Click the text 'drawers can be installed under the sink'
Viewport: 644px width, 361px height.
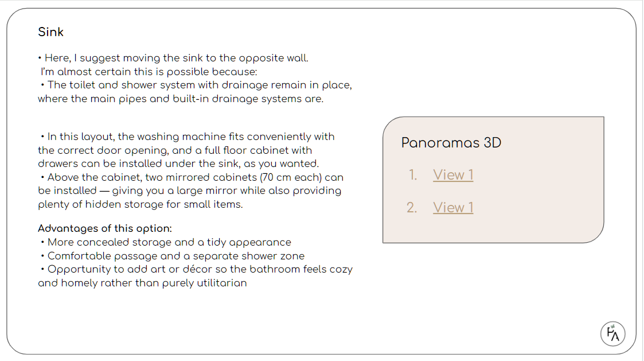point(178,164)
